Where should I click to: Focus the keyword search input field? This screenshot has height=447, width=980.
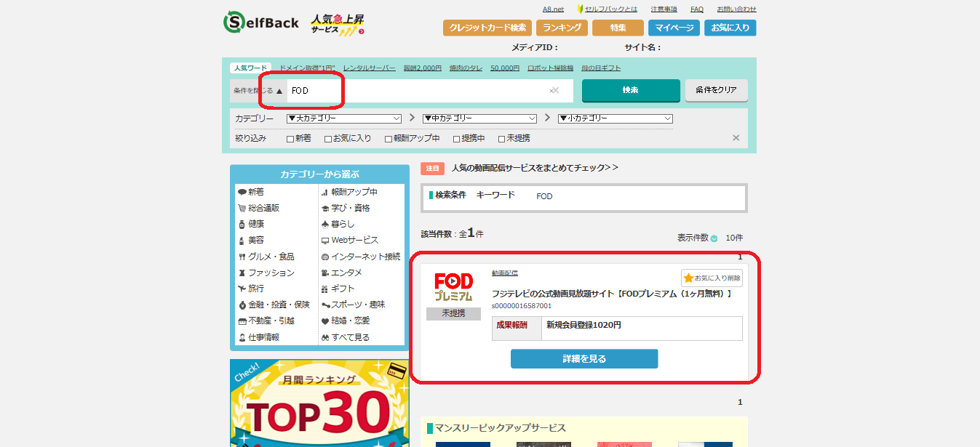tap(429, 91)
